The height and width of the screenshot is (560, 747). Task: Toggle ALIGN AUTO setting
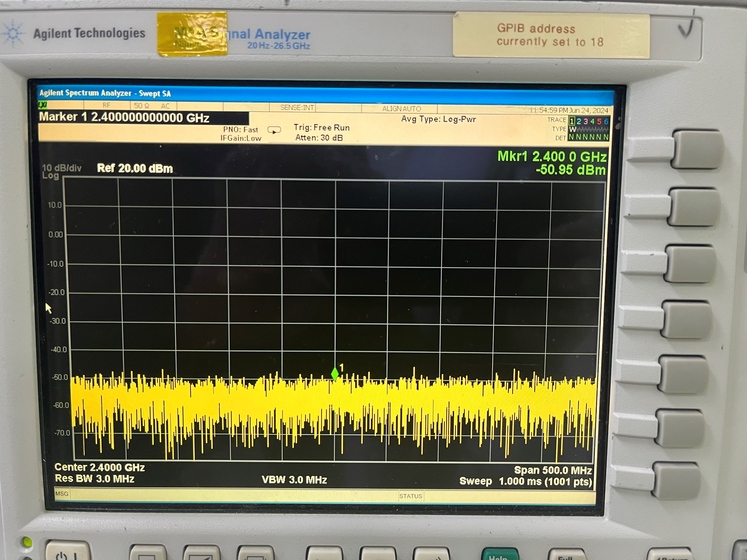tap(401, 109)
